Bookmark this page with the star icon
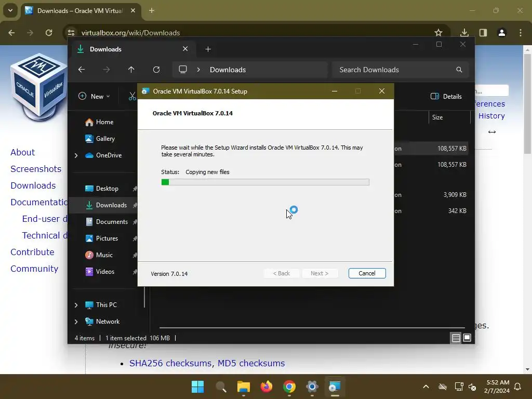Viewport: 532px width, 399px height. pos(438,33)
